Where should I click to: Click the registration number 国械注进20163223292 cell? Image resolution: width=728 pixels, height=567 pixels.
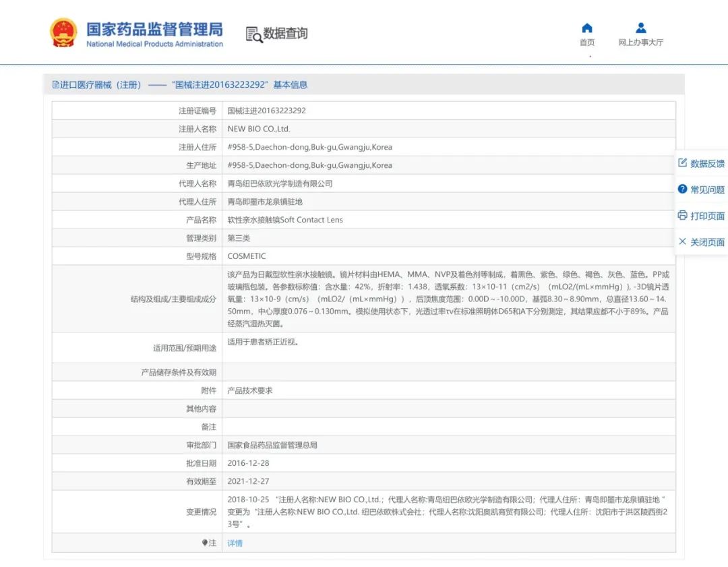[448, 111]
